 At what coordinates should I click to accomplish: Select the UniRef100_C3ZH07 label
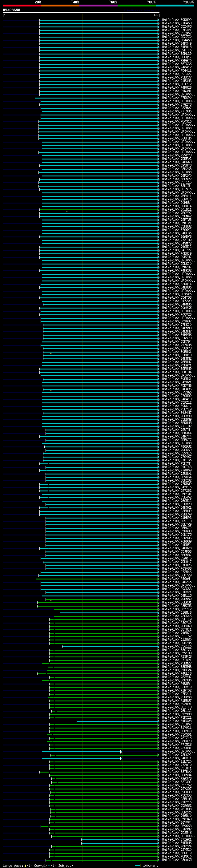tap(177, 108)
